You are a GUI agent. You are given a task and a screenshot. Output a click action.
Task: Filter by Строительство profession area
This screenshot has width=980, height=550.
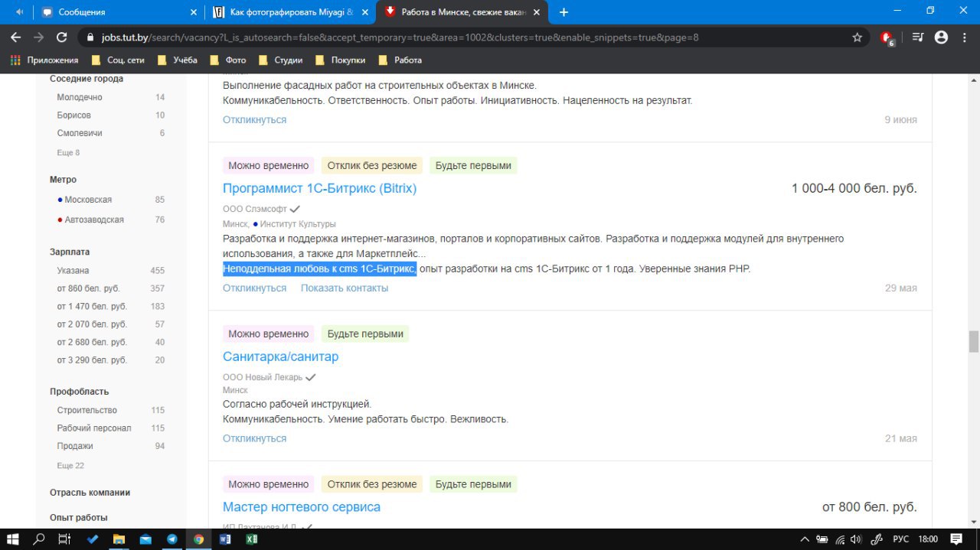[x=87, y=410]
